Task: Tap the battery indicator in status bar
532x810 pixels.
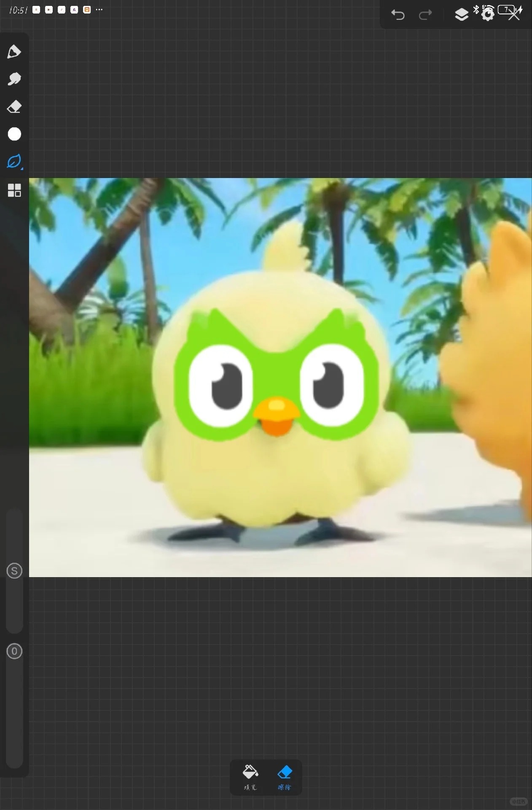Action: pos(506,9)
